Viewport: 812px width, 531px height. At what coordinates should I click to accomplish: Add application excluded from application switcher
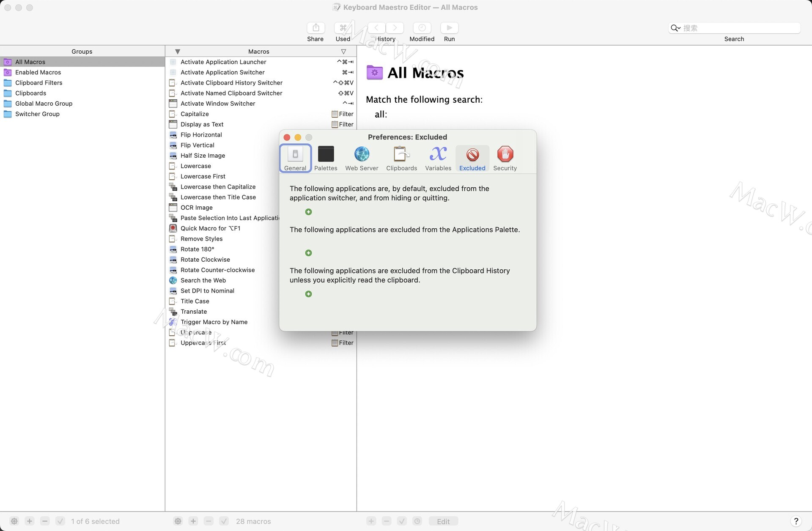pos(308,212)
